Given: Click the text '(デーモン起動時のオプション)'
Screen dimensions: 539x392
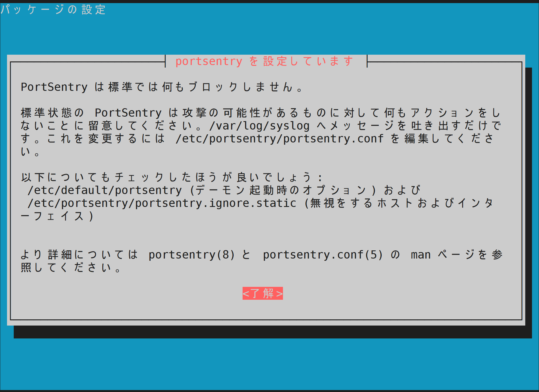Looking at the screenshot, I should (x=283, y=190).
